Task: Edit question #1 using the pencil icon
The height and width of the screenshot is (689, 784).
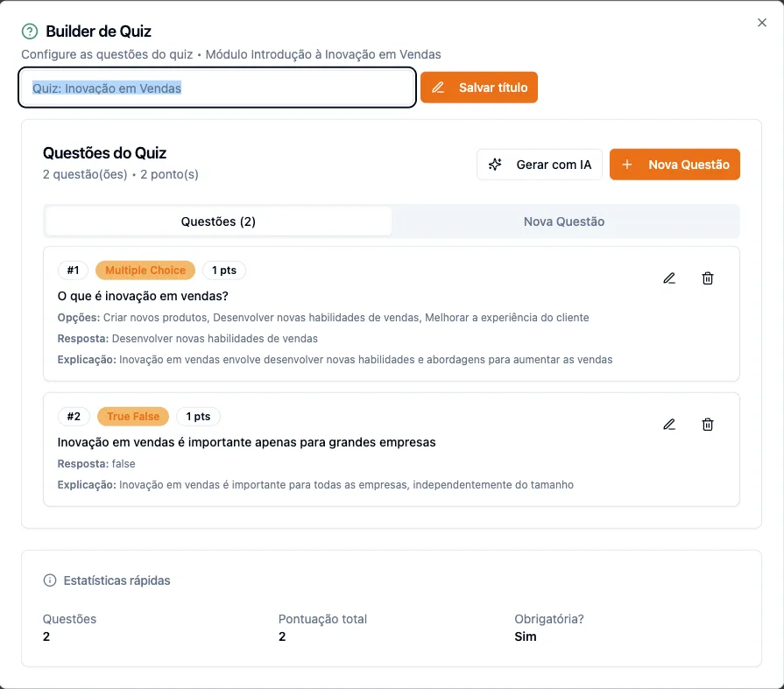Action: coord(669,278)
